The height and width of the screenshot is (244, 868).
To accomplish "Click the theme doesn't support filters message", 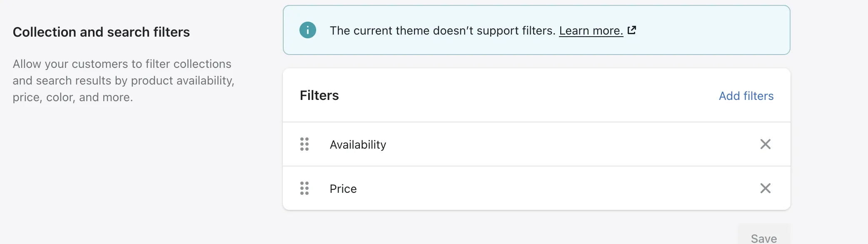I will pyautogui.click(x=442, y=31).
